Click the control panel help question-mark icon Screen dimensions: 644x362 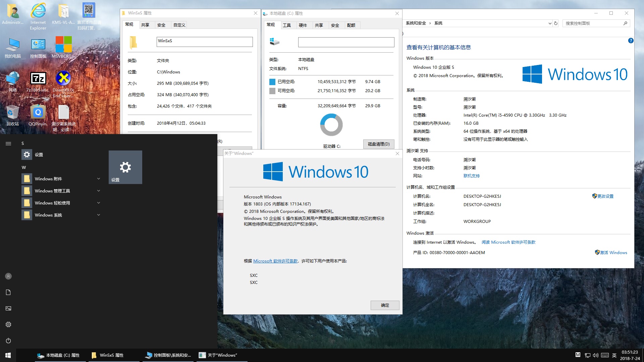(x=631, y=41)
